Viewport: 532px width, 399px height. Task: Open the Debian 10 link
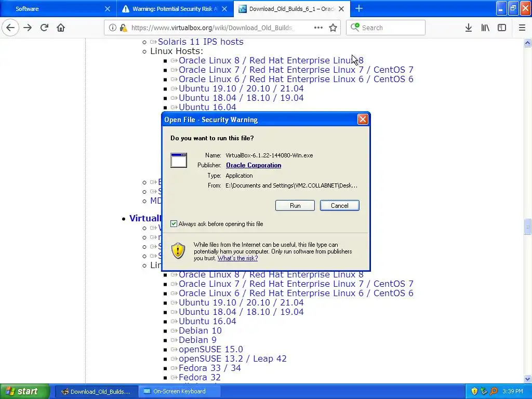200,330
